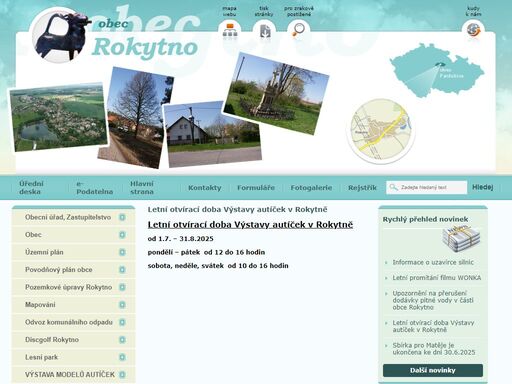
Task: Expand the Discgolf Rokytno menu arrow
Action: 122,340
